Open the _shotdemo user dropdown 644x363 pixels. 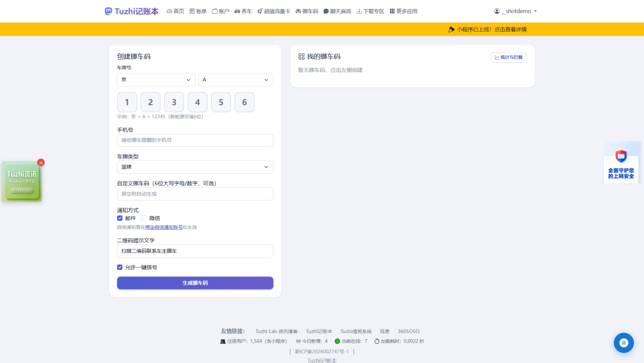point(515,11)
